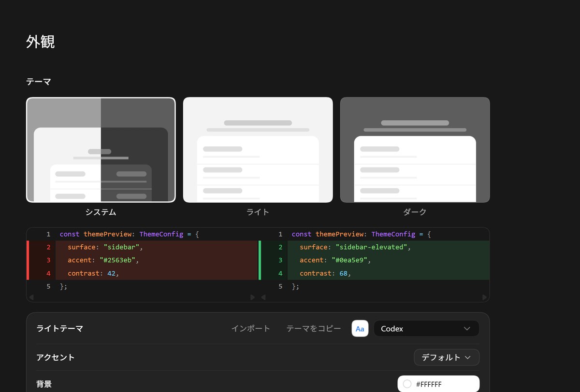Click the アクセント row label
Image resolution: width=580 pixels, height=392 pixels.
[56, 357]
